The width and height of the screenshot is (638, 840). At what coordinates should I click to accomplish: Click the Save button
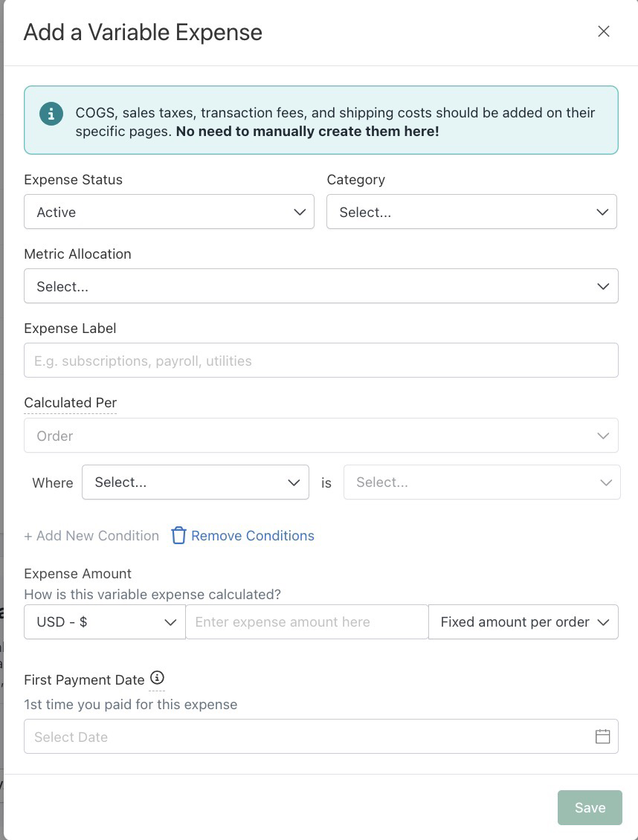click(590, 807)
